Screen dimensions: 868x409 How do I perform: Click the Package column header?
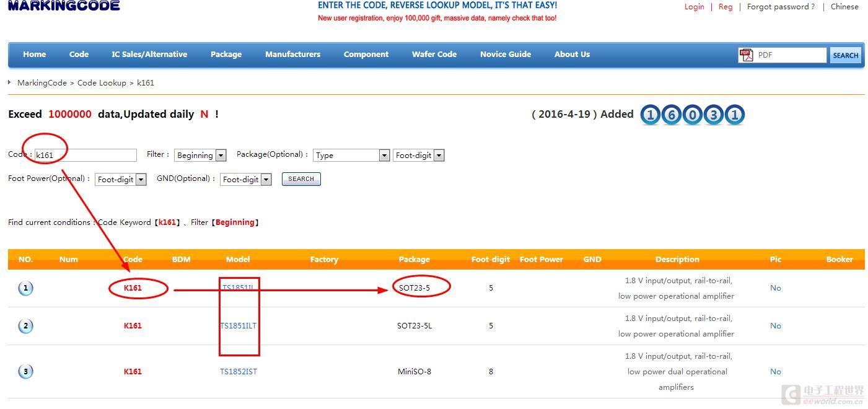tap(414, 260)
